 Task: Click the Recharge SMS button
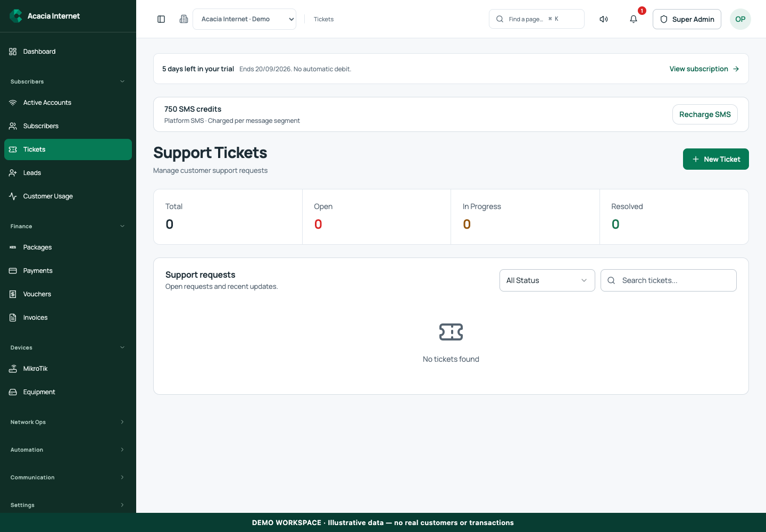pyautogui.click(x=705, y=114)
